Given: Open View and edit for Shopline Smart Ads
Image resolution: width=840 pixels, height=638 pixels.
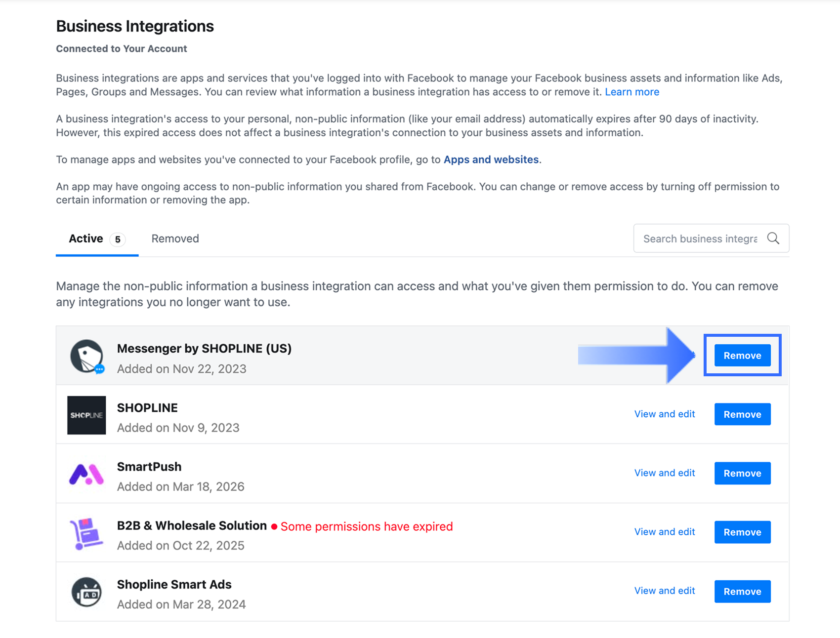Looking at the screenshot, I should tap(665, 591).
